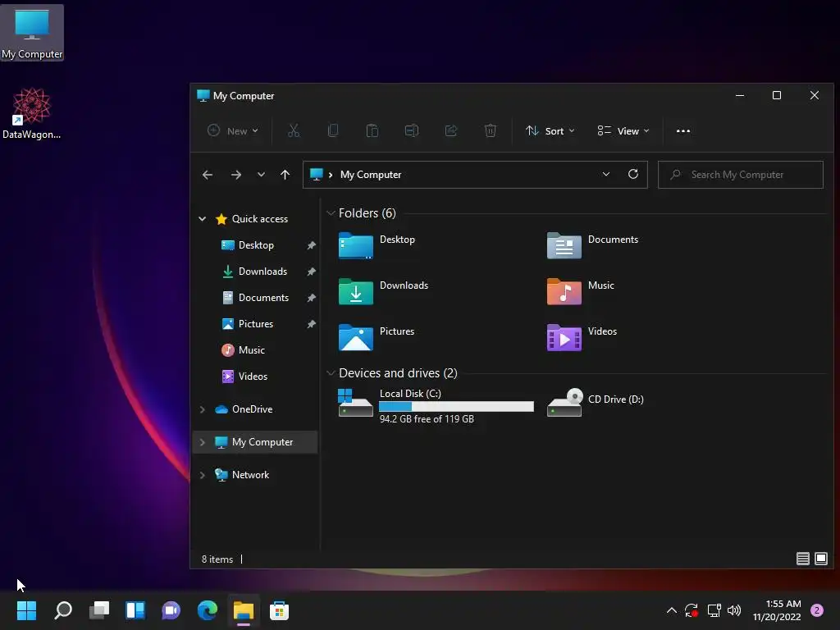Open the Chat app on taskbar
The image size is (840, 630).
[171, 610]
